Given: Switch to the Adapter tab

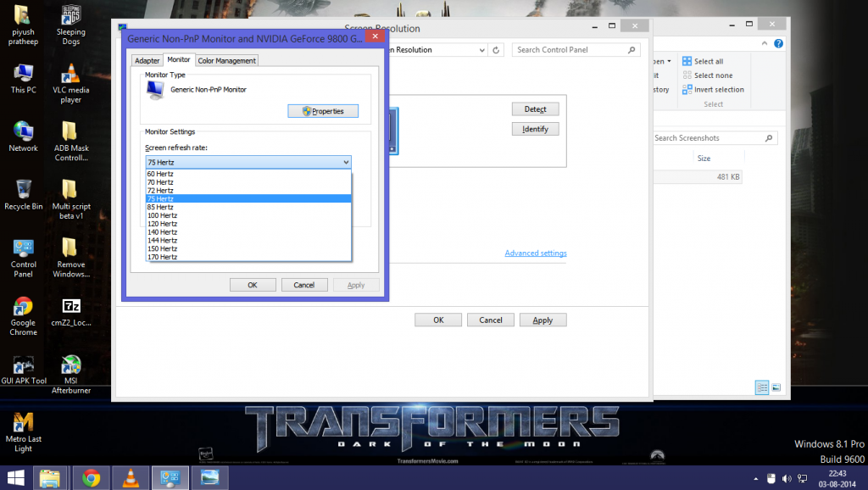Looking at the screenshot, I should 147,61.
